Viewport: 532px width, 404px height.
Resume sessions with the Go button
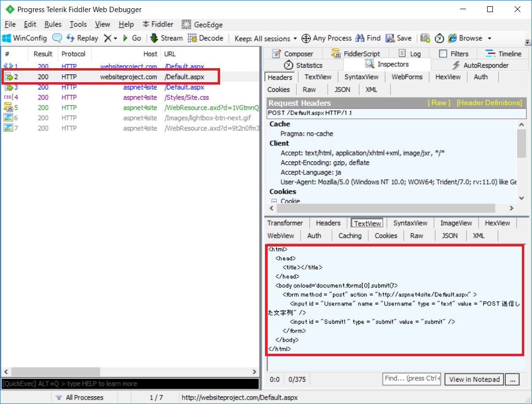132,38
